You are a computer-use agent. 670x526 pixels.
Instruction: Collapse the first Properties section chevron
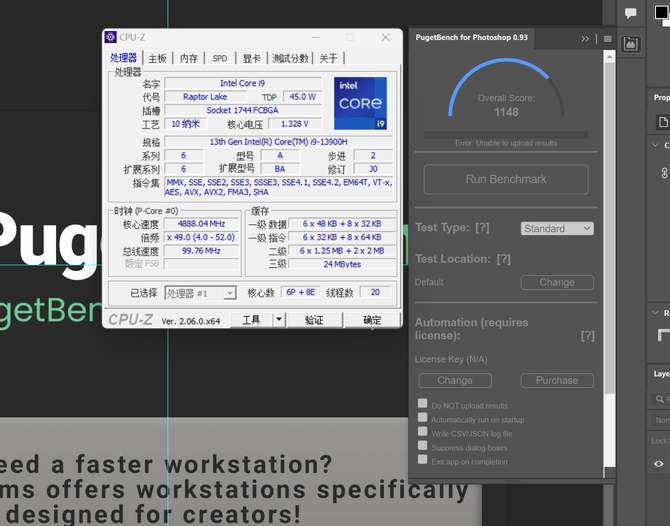click(656, 145)
